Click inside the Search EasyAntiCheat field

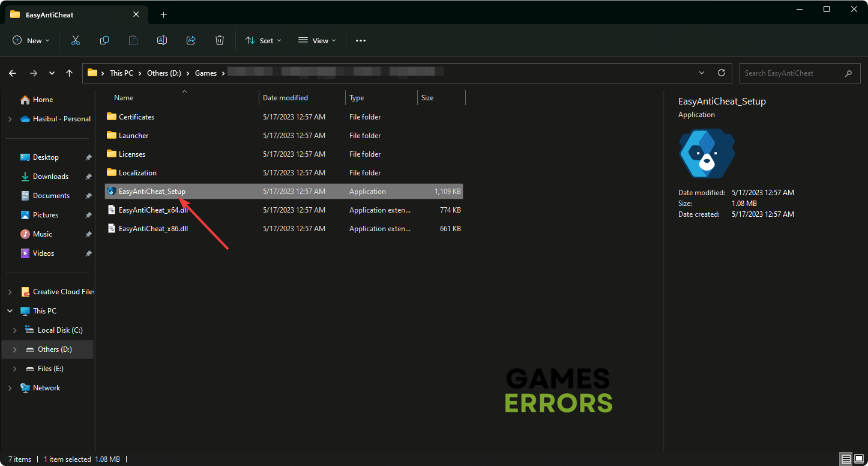(791, 73)
